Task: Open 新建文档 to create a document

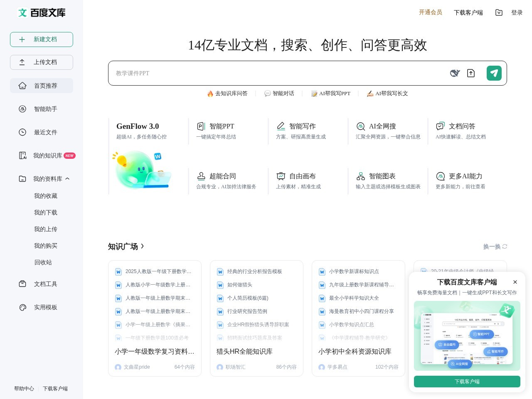Action: tap(42, 39)
